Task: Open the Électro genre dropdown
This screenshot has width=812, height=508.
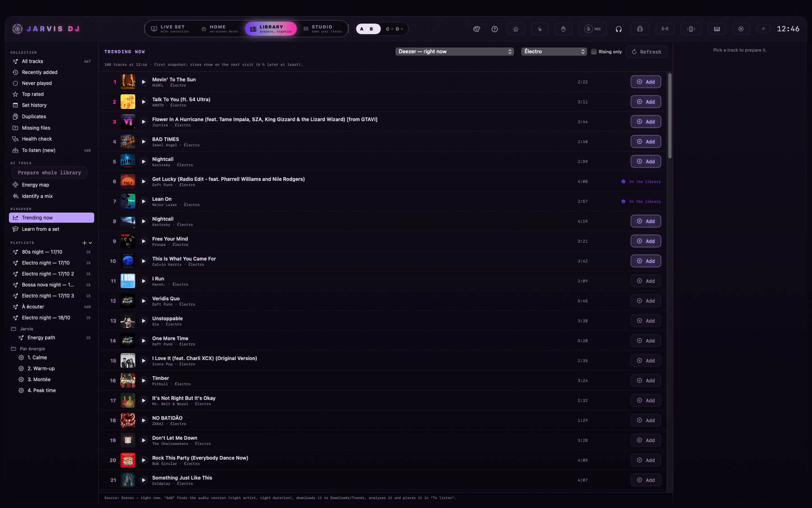Action: [554, 51]
